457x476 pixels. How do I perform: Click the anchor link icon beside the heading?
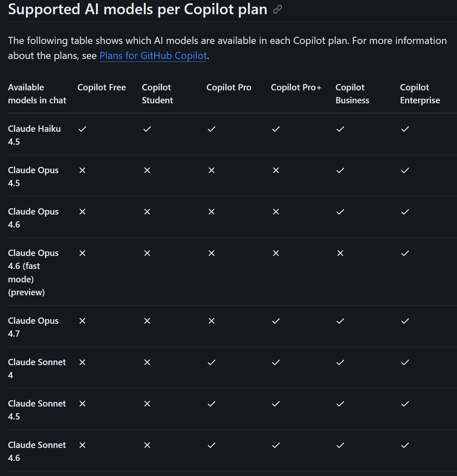point(277,10)
